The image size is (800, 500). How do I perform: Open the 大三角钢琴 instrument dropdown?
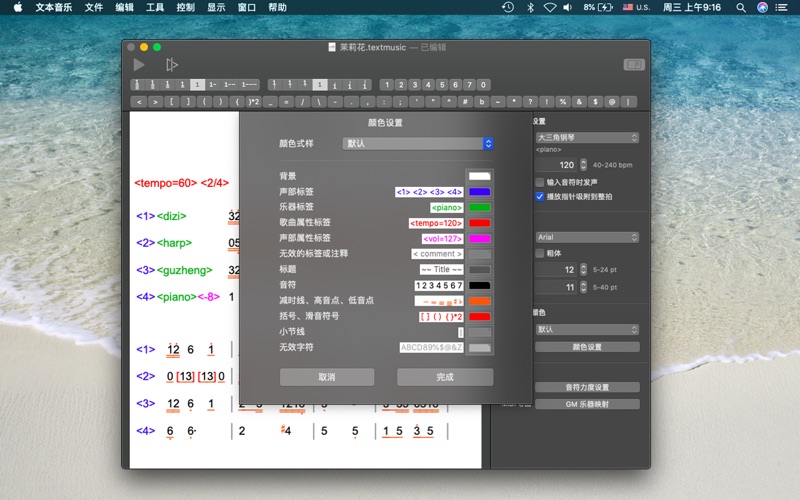click(x=587, y=137)
